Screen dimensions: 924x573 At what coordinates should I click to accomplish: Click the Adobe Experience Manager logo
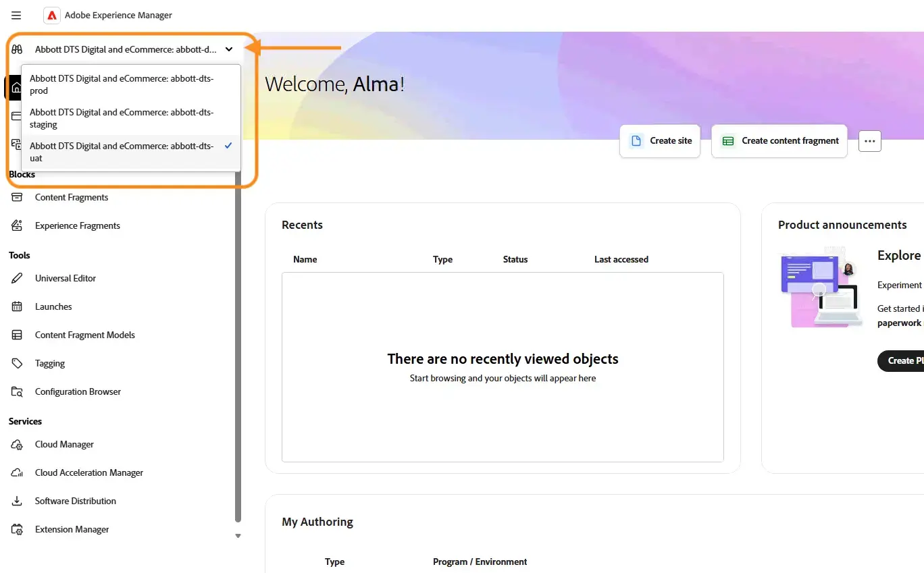(x=52, y=16)
